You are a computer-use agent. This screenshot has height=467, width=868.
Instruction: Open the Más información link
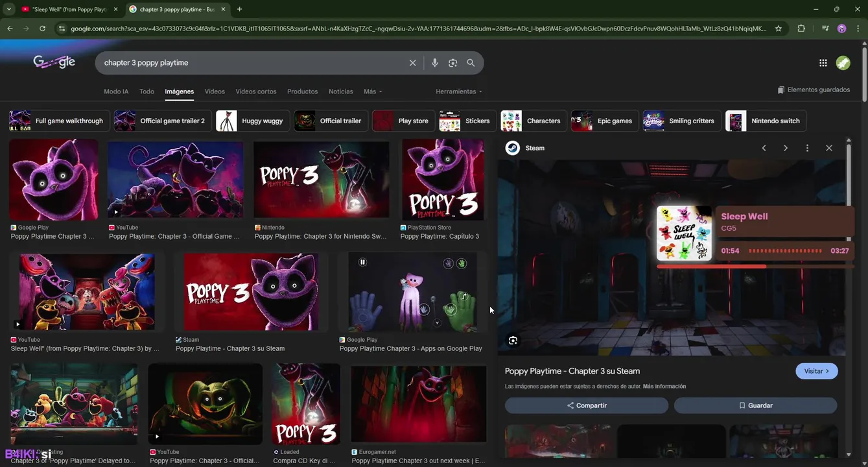coord(664,387)
